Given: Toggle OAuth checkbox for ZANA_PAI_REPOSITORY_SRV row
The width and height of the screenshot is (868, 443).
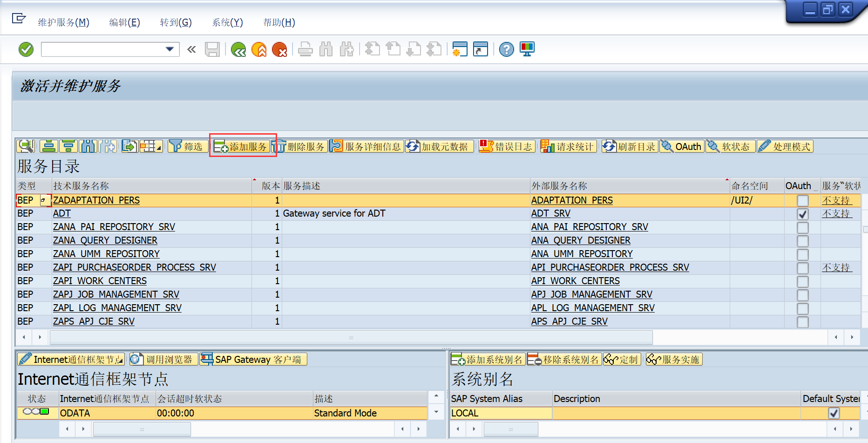Looking at the screenshot, I should click(802, 228).
